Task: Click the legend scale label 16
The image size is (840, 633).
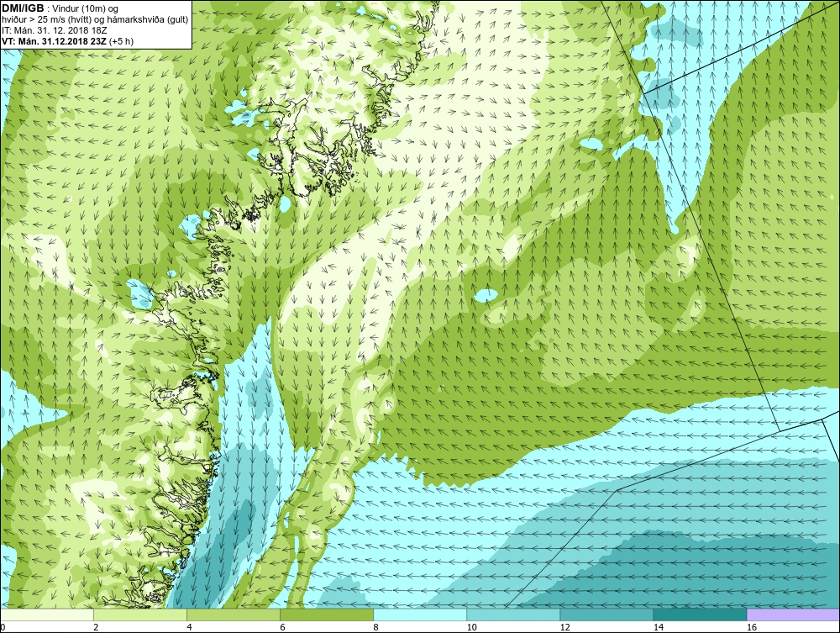Action: [x=751, y=628]
